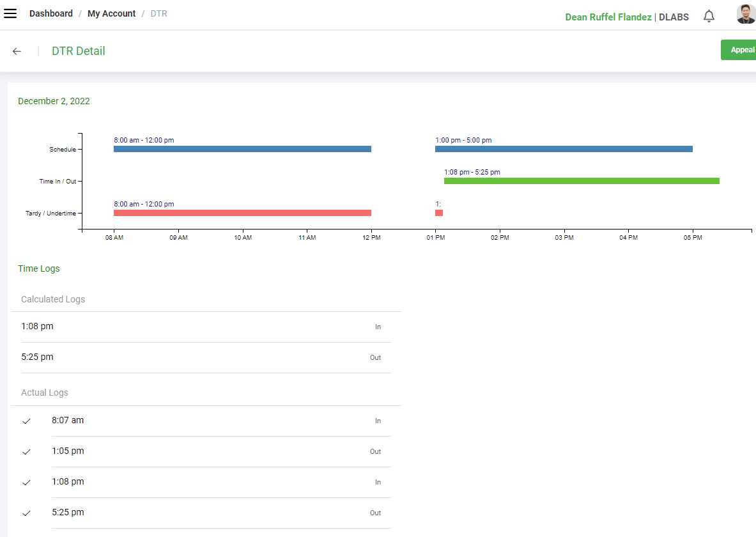Click checkmark beside 1:08 pm actual log

26,483
